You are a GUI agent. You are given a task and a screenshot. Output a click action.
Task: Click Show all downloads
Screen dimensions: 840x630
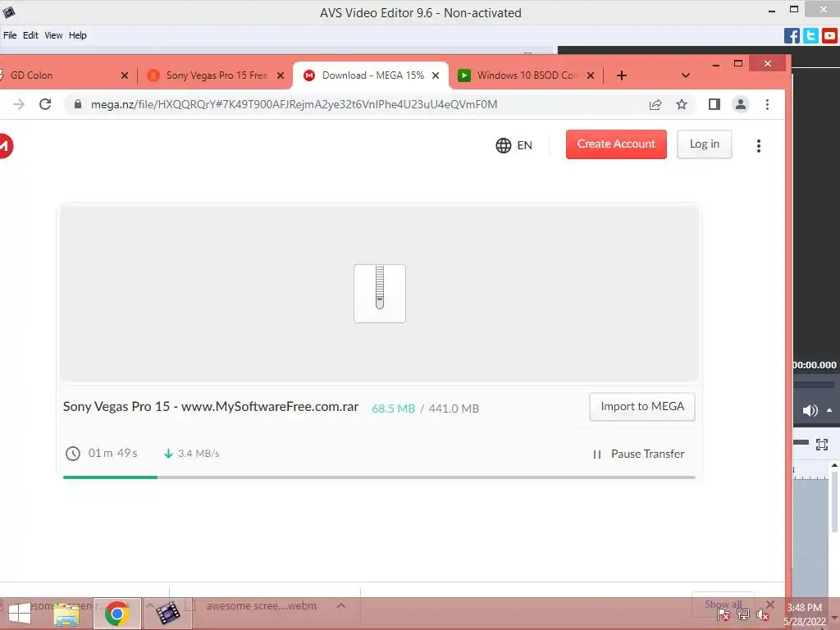point(724,605)
